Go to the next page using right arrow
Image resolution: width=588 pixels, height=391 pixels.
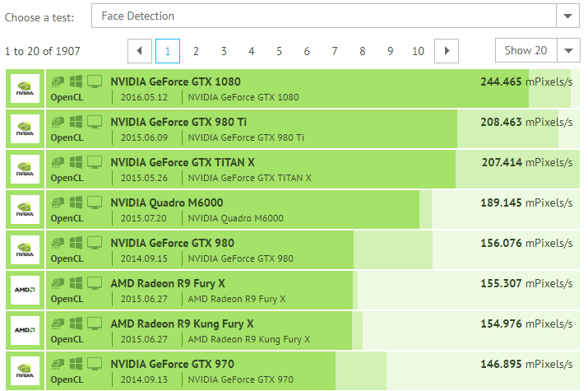point(446,51)
